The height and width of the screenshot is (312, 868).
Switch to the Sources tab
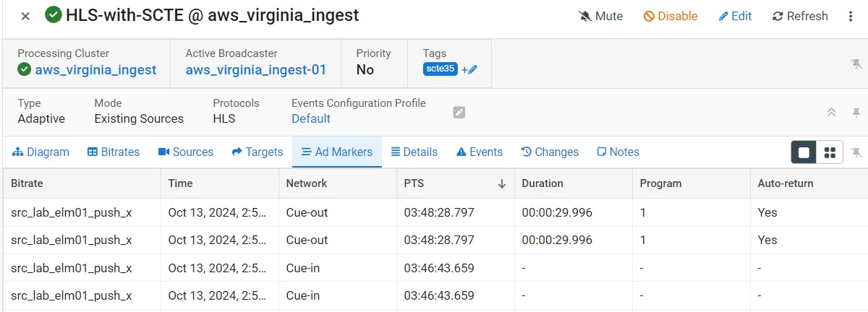[186, 152]
